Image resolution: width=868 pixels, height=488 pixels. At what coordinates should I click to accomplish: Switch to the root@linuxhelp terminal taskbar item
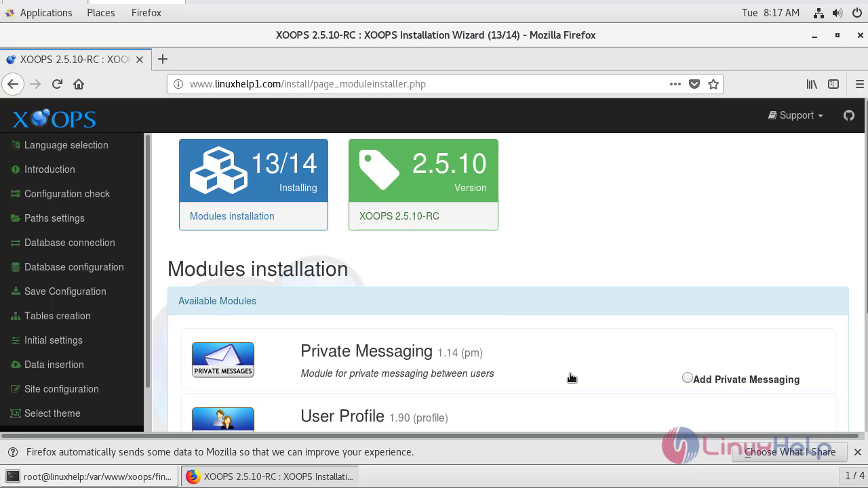point(90,476)
